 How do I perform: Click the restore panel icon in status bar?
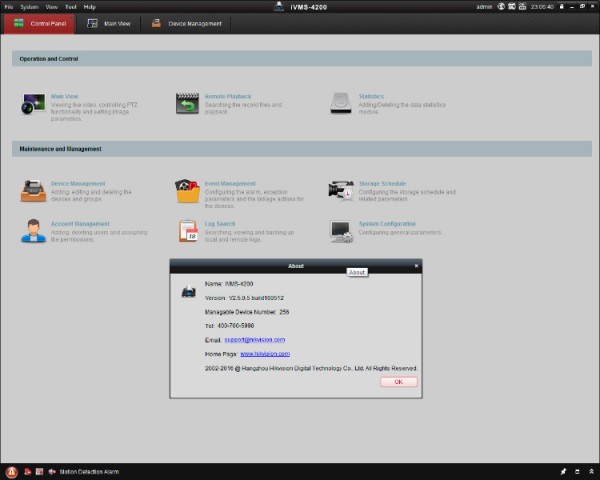577,472
